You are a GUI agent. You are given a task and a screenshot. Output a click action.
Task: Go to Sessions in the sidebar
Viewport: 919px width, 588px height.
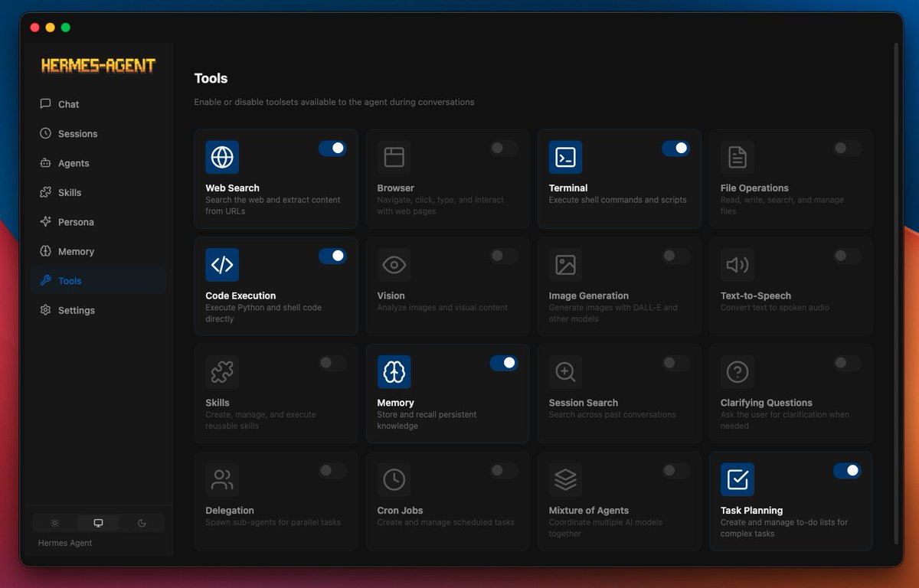77,134
